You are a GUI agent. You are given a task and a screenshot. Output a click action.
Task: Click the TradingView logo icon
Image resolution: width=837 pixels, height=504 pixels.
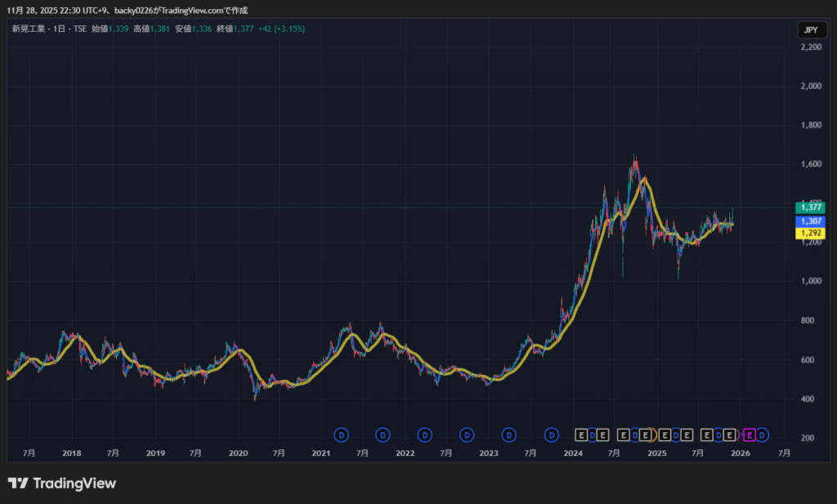(x=18, y=484)
